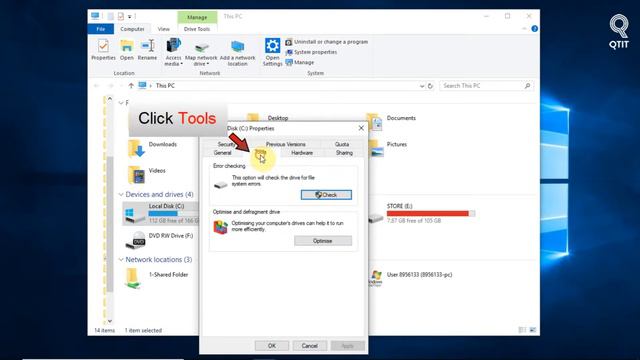Select the Documents folder
Viewport: 640px width, 360px height.
(x=401, y=118)
